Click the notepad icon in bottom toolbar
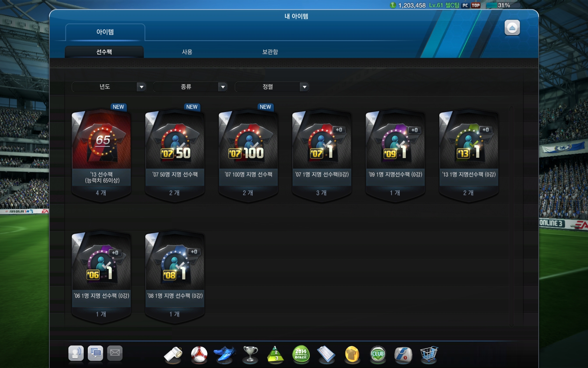The height and width of the screenshot is (368, 588). pyautogui.click(x=326, y=354)
